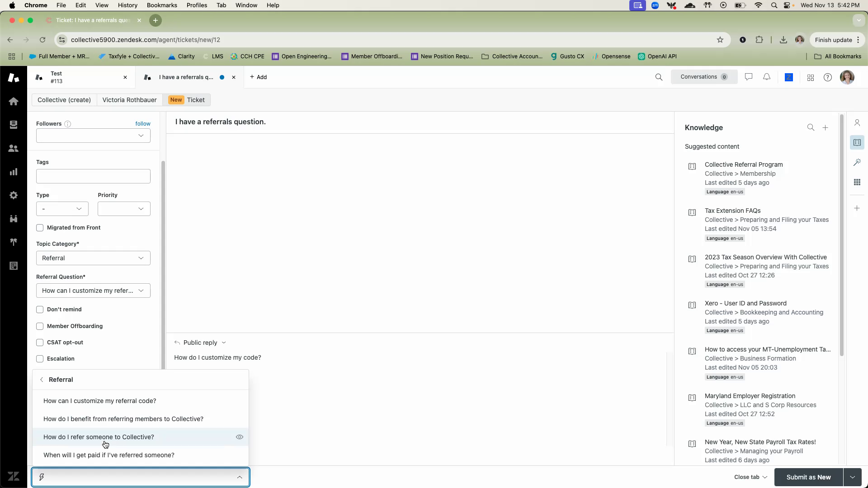Enable the CSAT opt-out checkbox
Image resolution: width=868 pixels, height=488 pixels.
pos(40,343)
